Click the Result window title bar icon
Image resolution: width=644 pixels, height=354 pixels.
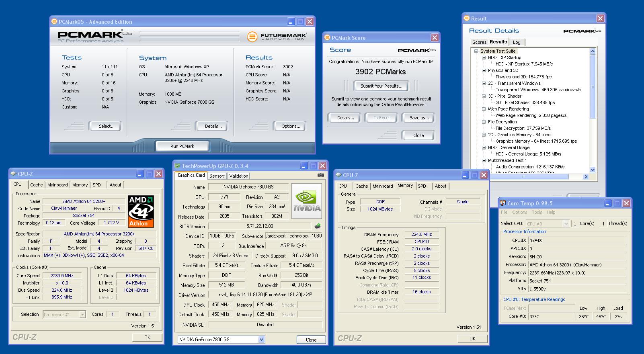click(x=467, y=18)
